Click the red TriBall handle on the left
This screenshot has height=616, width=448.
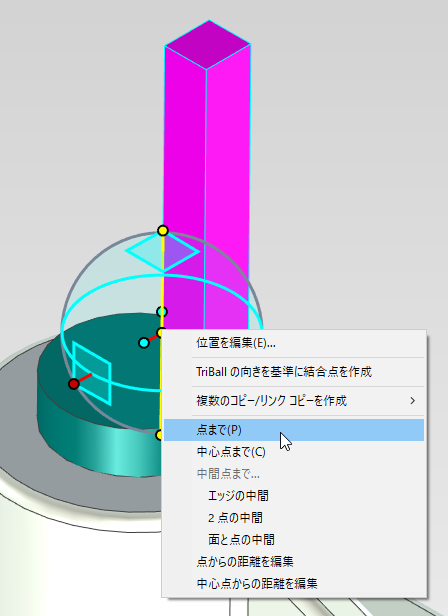[x=73, y=384]
